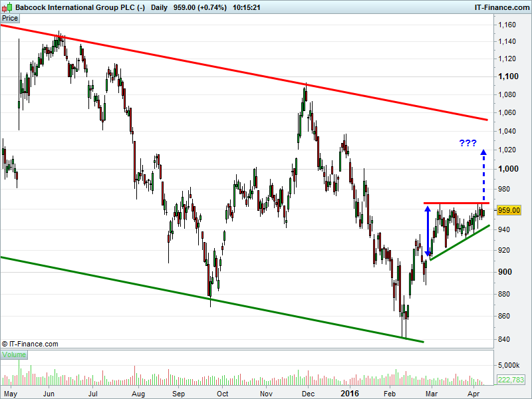The height and width of the screenshot is (399, 532).
Task: Click the 980 price axis label
Action: click(x=504, y=189)
